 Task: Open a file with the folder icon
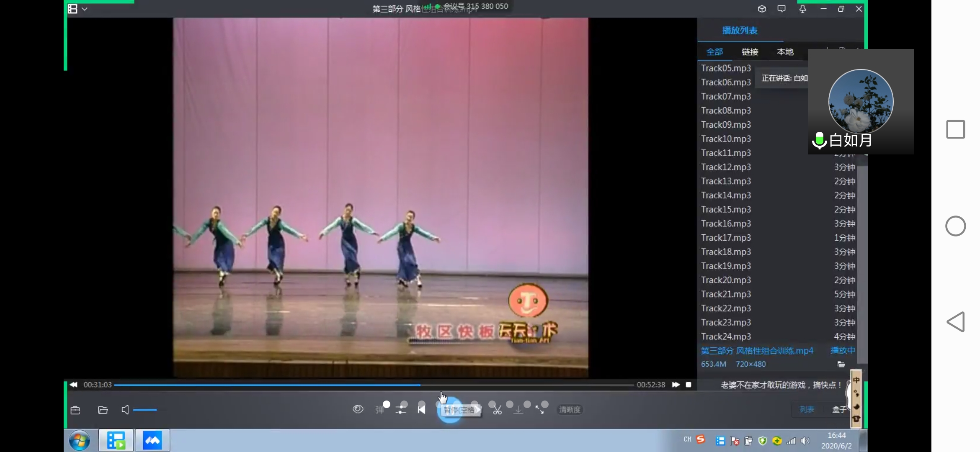(x=103, y=410)
